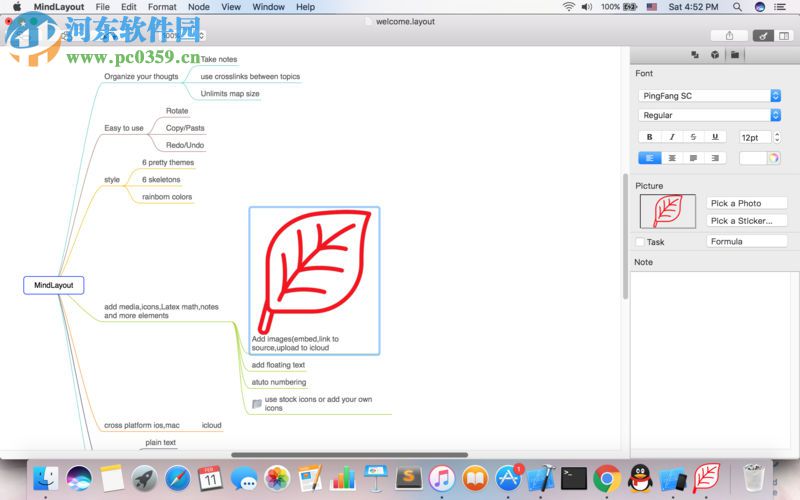The width and height of the screenshot is (800, 500).
Task: Set text alignment to justified
Action: (x=693, y=158)
